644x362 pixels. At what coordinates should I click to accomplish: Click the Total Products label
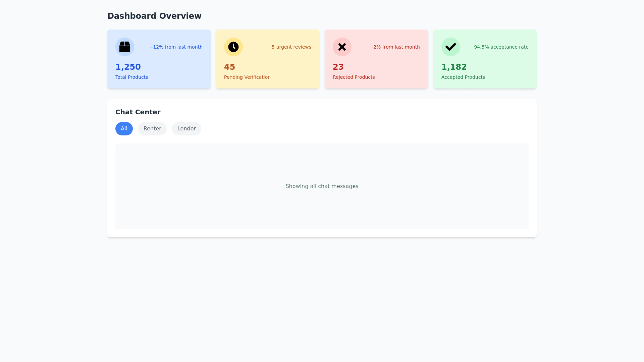click(131, 77)
